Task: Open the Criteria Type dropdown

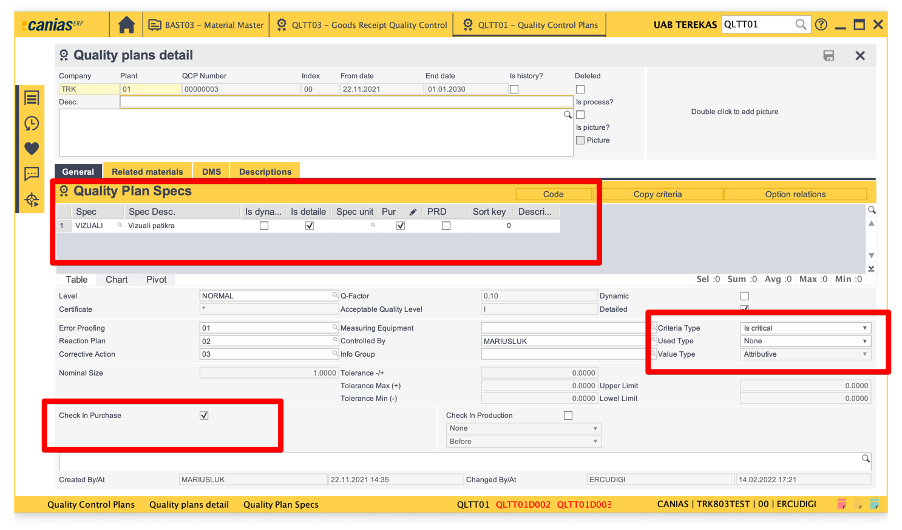Action: coord(805,328)
